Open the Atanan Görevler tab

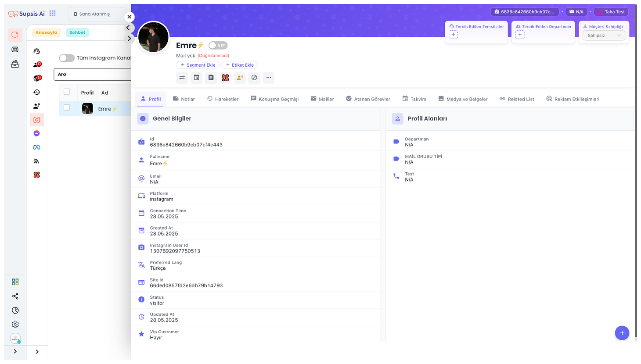click(368, 99)
